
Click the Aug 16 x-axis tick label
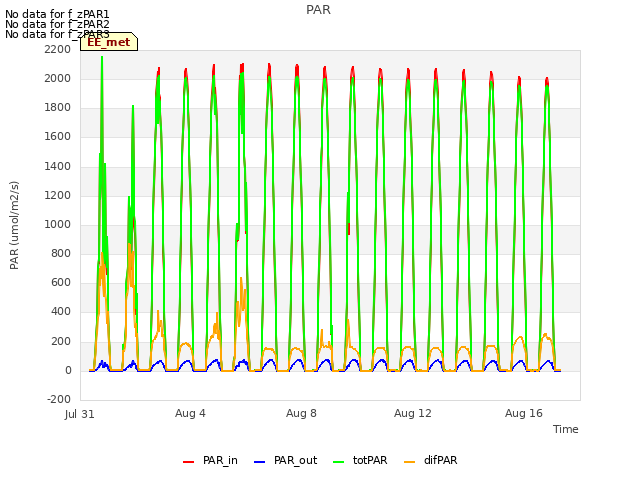coord(524,413)
